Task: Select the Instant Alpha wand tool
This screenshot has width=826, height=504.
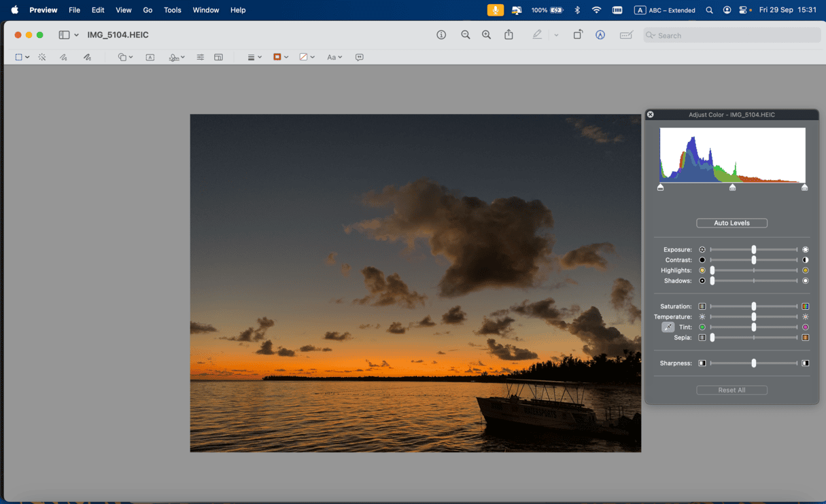Action: click(x=42, y=57)
